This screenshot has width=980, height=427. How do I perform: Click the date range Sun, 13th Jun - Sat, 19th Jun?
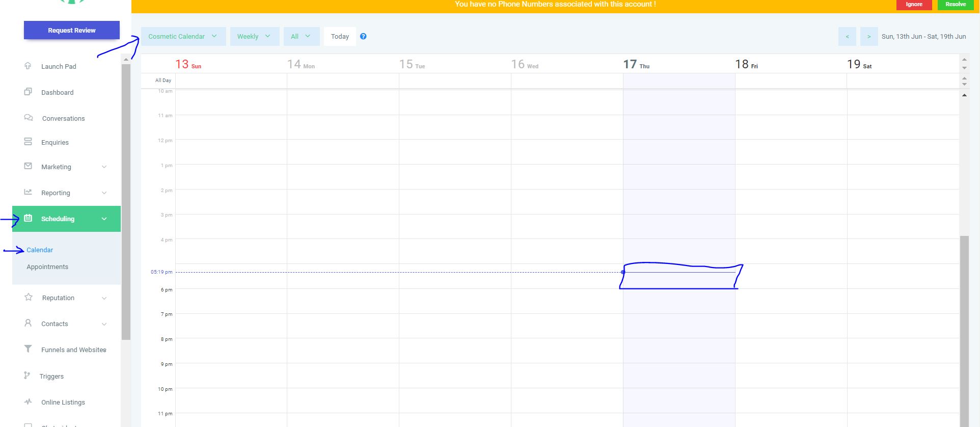[x=923, y=37]
